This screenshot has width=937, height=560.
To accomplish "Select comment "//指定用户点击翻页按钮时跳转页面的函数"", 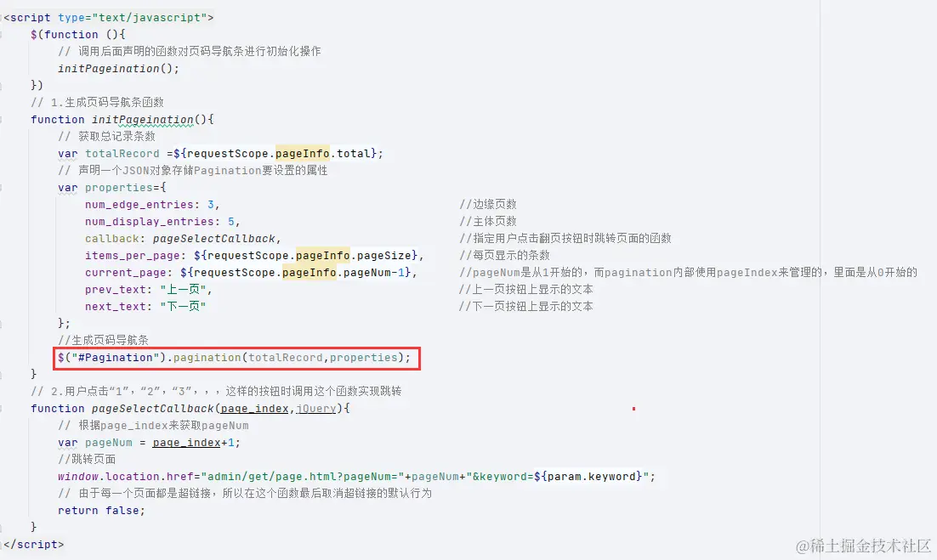I will click(x=565, y=238).
